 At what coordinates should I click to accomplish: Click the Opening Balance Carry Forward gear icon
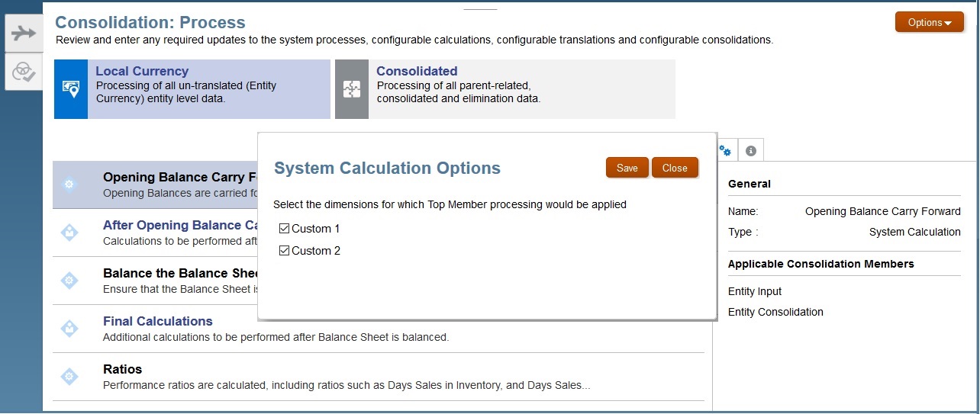tap(69, 184)
